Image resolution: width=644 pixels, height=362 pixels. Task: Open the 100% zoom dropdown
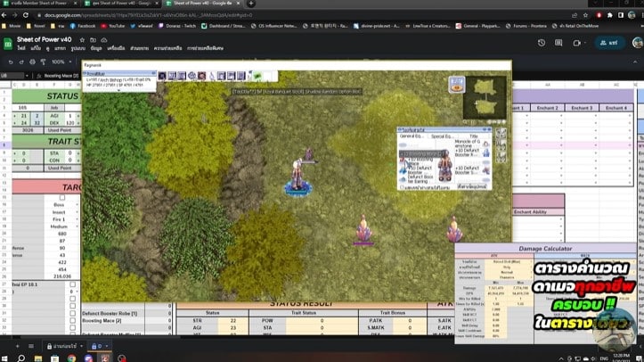pyautogui.click(x=61, y=62)
